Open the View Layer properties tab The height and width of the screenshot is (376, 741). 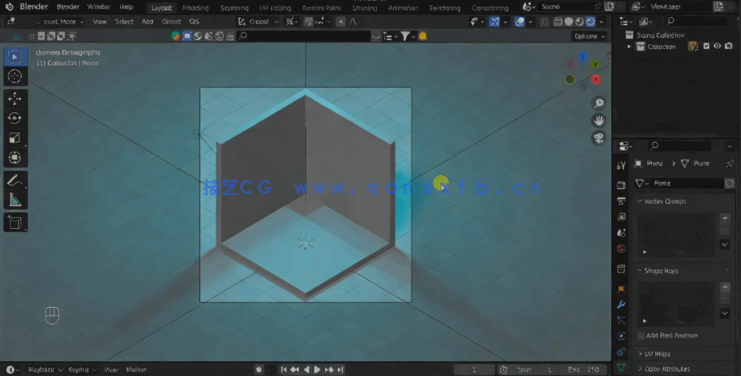621,217
